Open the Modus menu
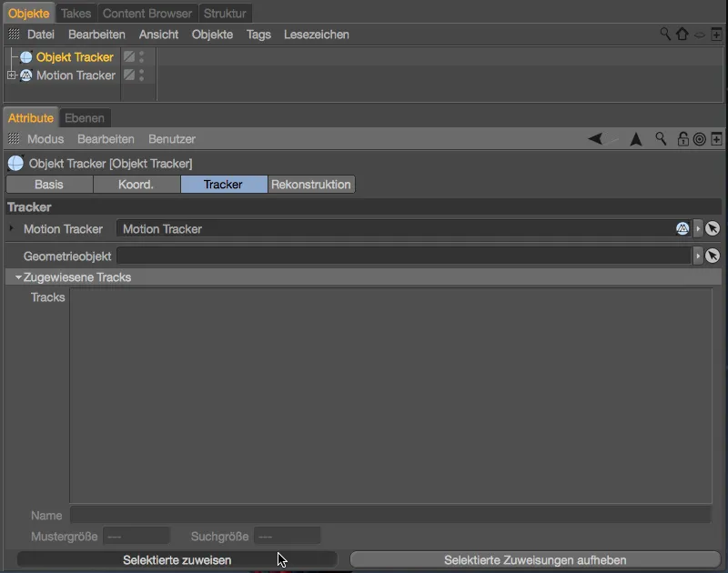 pos(45,139)
